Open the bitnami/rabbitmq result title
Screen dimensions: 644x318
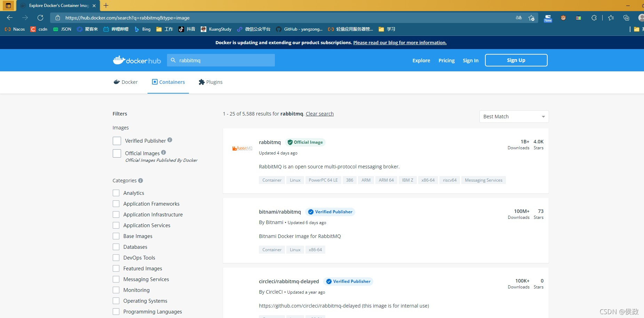[x=280, y=212]
